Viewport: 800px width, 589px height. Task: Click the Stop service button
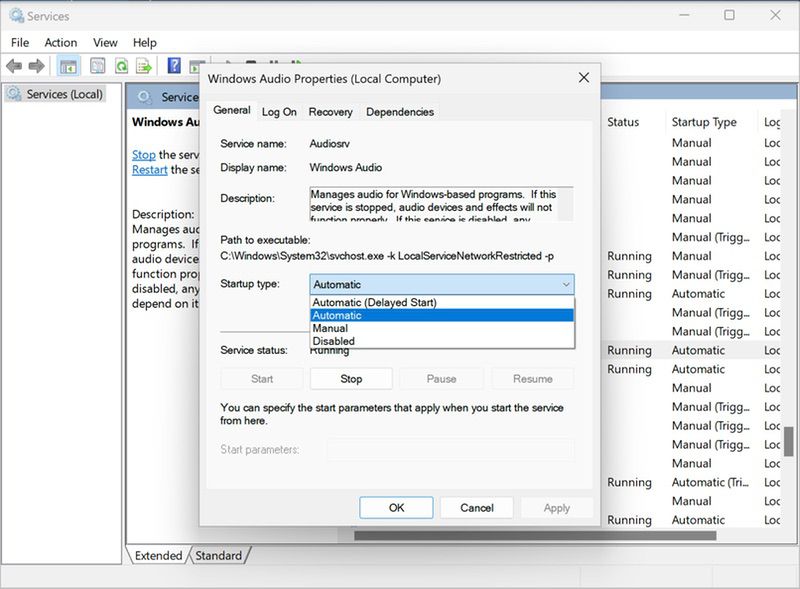[x=351, y=379]
